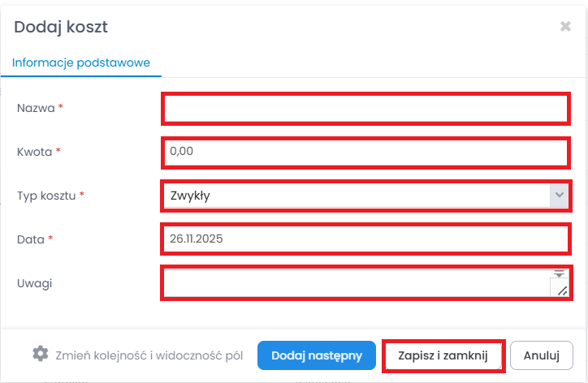The width and height of the screenshot is (588, 383).
Task: Open the Typ kosztu dropdown arrow
Action: coord(559,195)
